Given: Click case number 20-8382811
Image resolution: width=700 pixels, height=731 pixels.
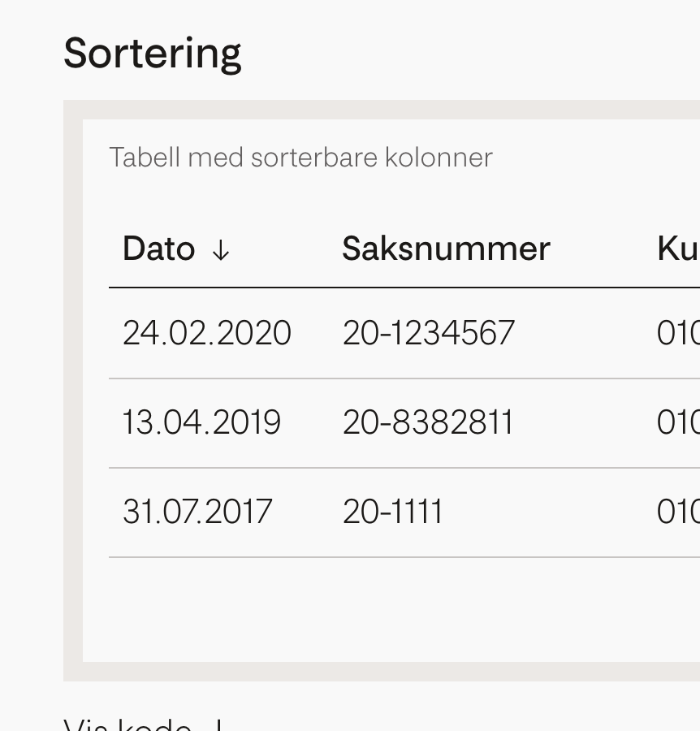Looking at the screenshot, I should (x=428, y=422).
